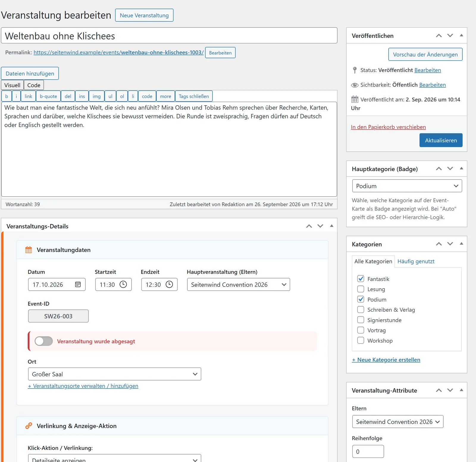Collapse the Veröffentlichen panel triangle
Screen dimensions: 476x462
(x=461, y=35)
